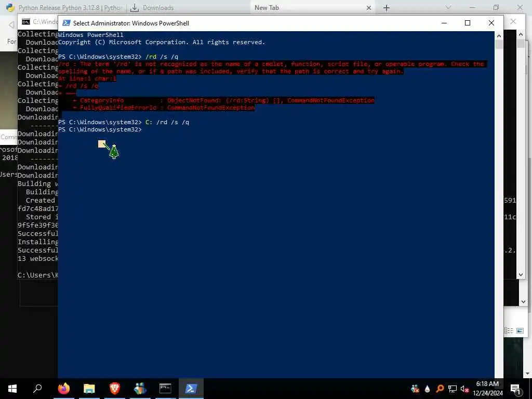Click 'Installing' line in Command Prompt
The image size is (532, 399).
[38, 242]
